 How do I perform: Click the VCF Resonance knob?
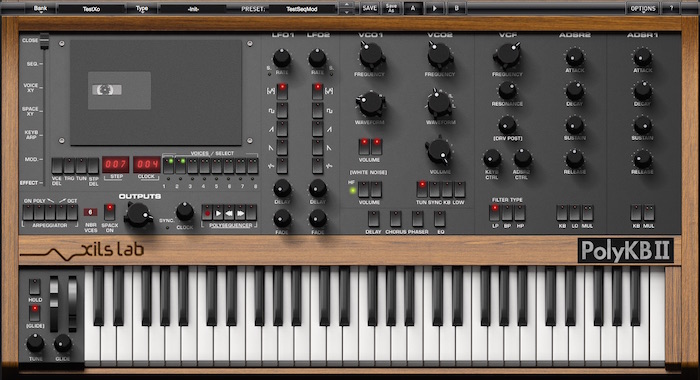tap(508, 91)
